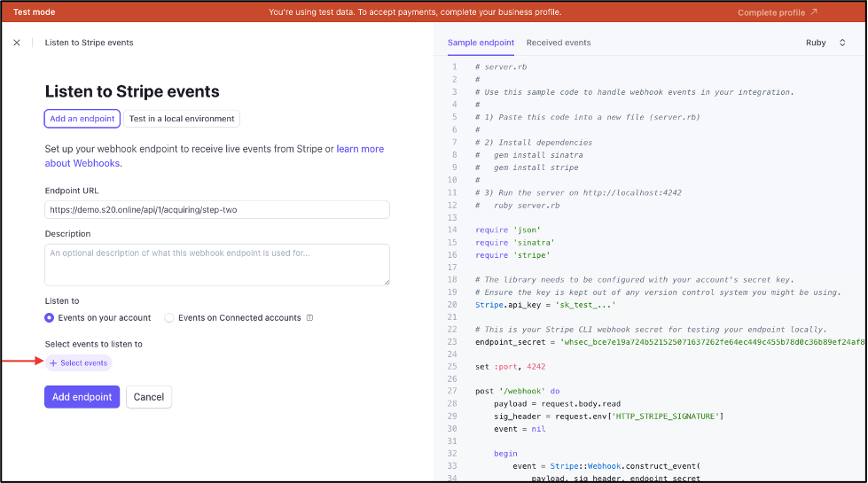This screenshot has height=483, width=868.
Task: Select Events on your account radio
Action: pos(50,317)
